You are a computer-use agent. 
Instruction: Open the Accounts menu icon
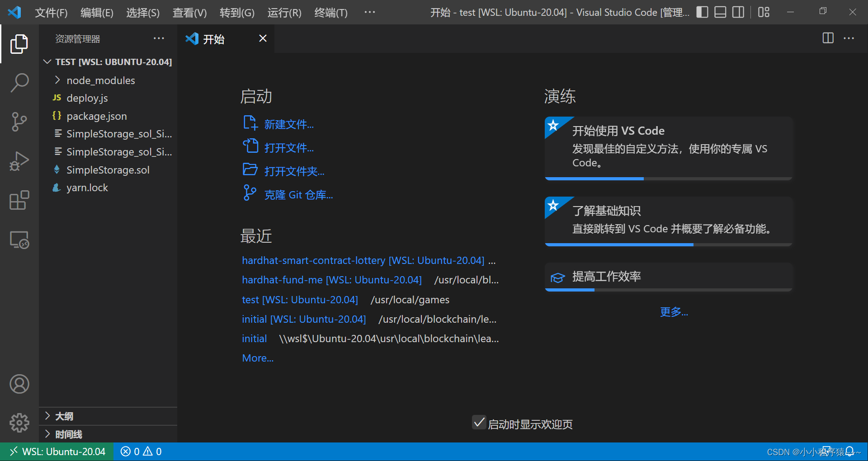click(19, 384)
